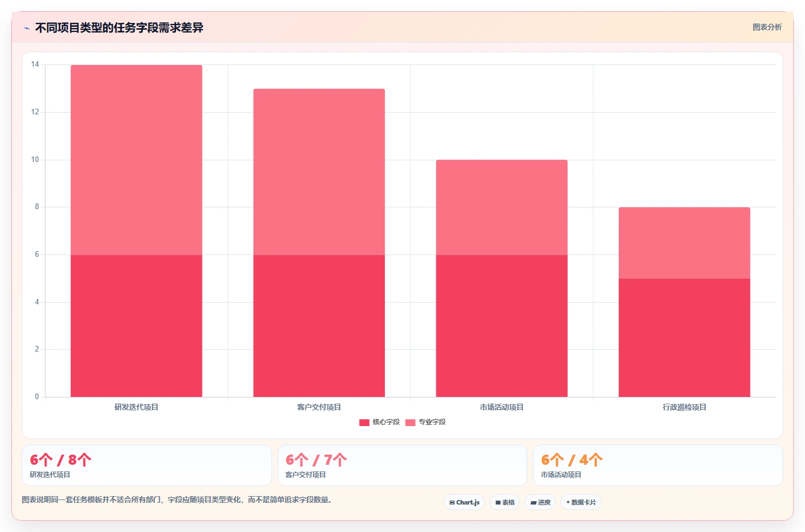Click the y-axis value 6
The width and height of the screenshot is (805, 532).
tap(37, 255)
